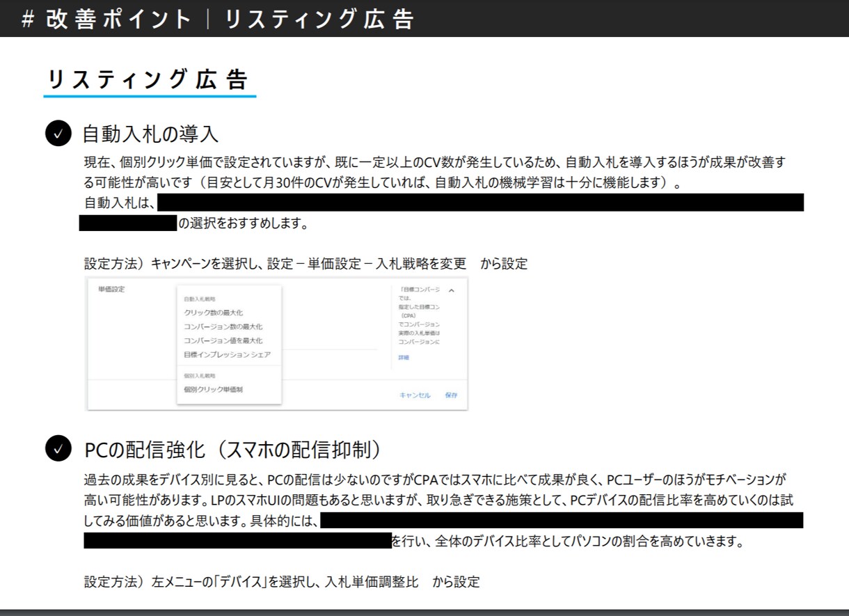Click the 保存 button
Screen dimensions: 849x616
click(x=452, y=395)
